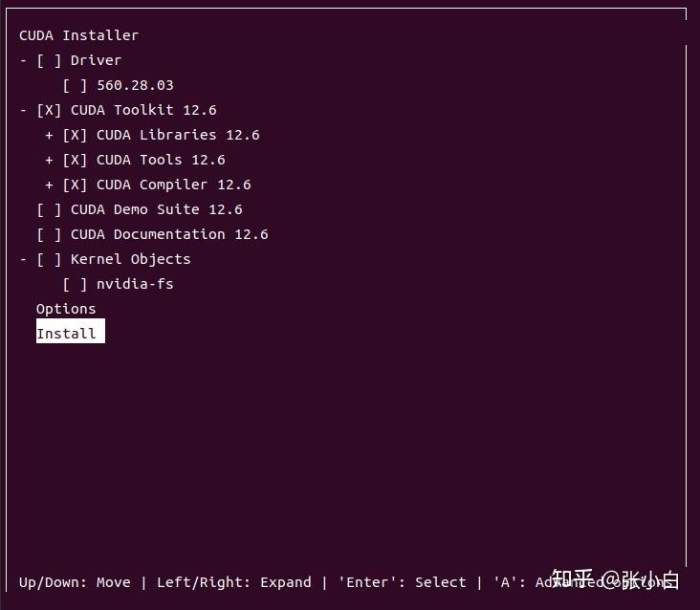Image resolution: width=700 pixels, height=610 pixels.
Task: Collapse the Kernel Objects node
Action: [x=23, y=259]
